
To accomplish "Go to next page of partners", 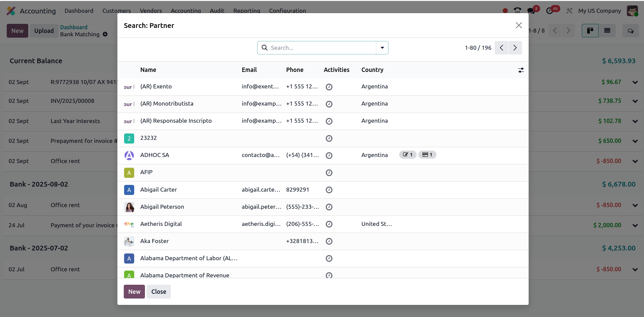I will click(515, 48).
